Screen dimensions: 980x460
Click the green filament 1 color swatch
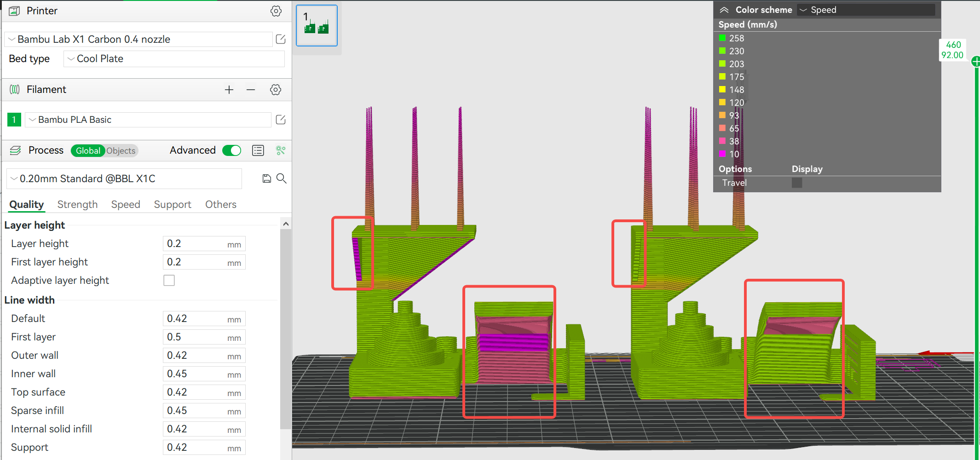coord(14,120)
